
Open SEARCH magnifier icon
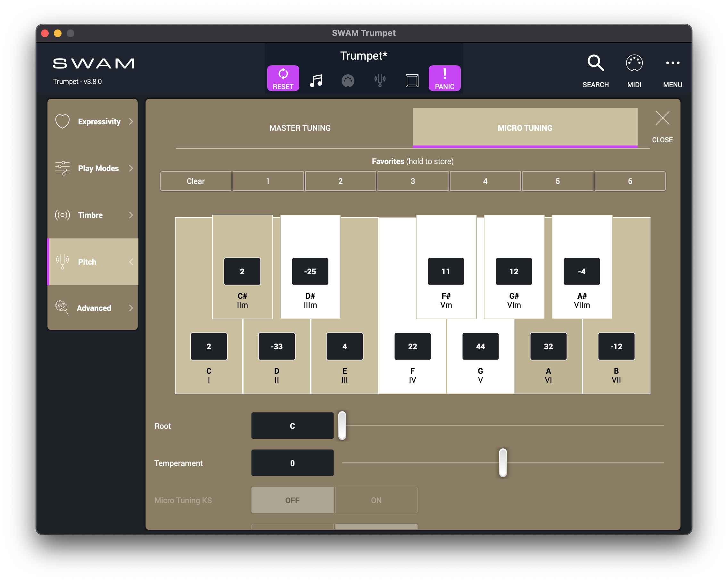pos(595,63)
